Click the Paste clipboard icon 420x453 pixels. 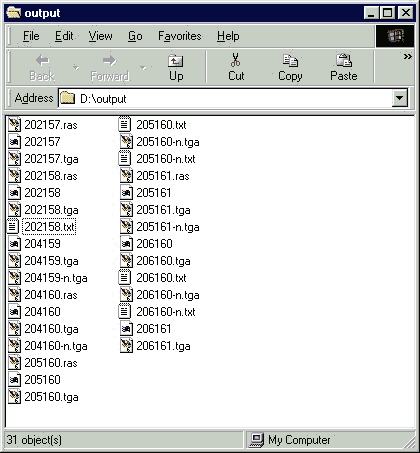point(343,60)
